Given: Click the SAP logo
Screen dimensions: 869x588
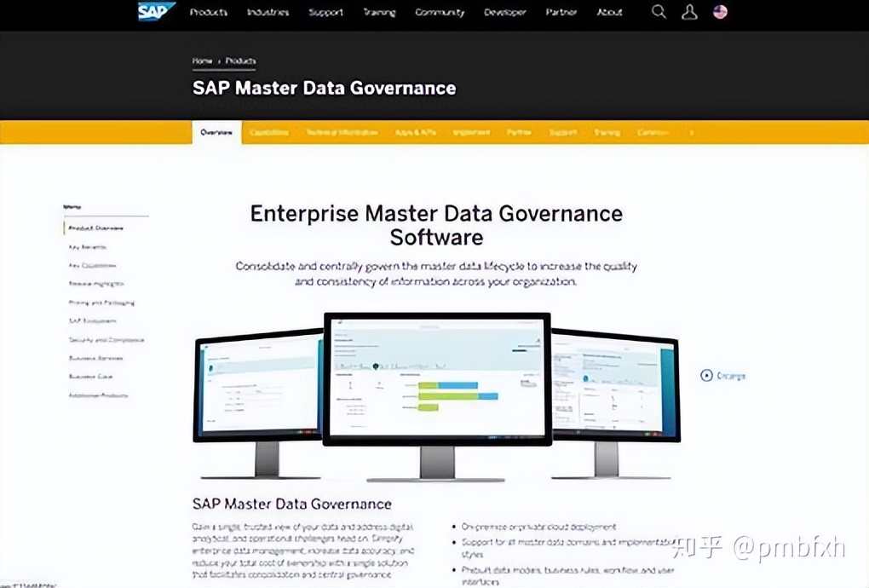Looking at the screenshot, I should click(x=156, y=11).
